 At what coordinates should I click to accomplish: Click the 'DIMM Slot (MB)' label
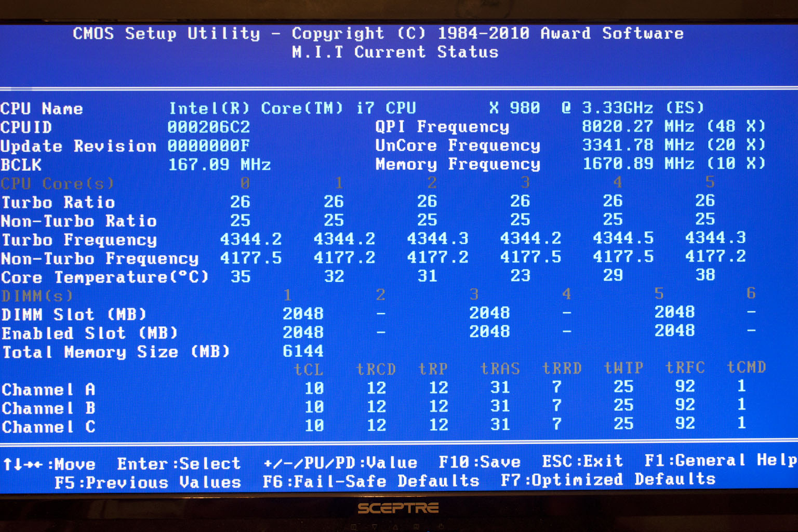tap(74, 315)
